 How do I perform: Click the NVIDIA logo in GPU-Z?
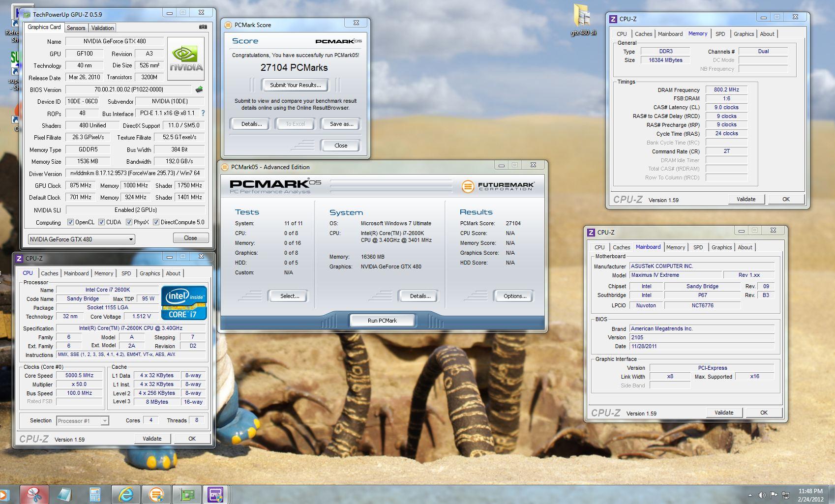point(186,59)
